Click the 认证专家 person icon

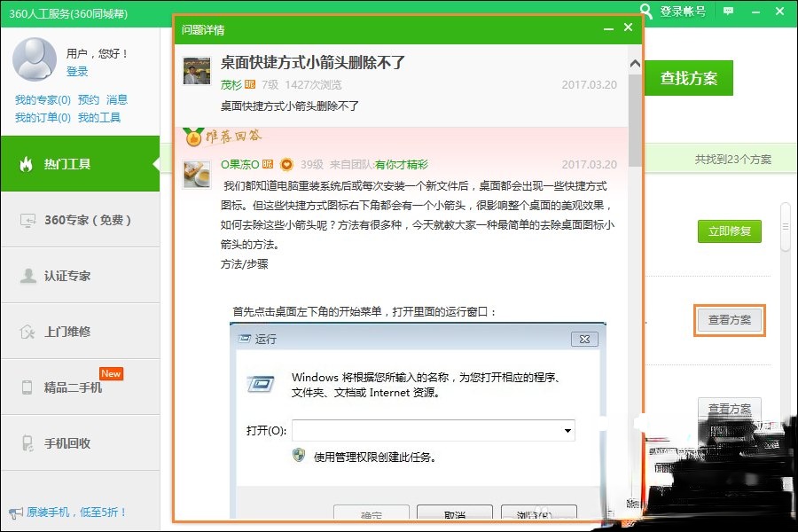click(x=27, y=275)
